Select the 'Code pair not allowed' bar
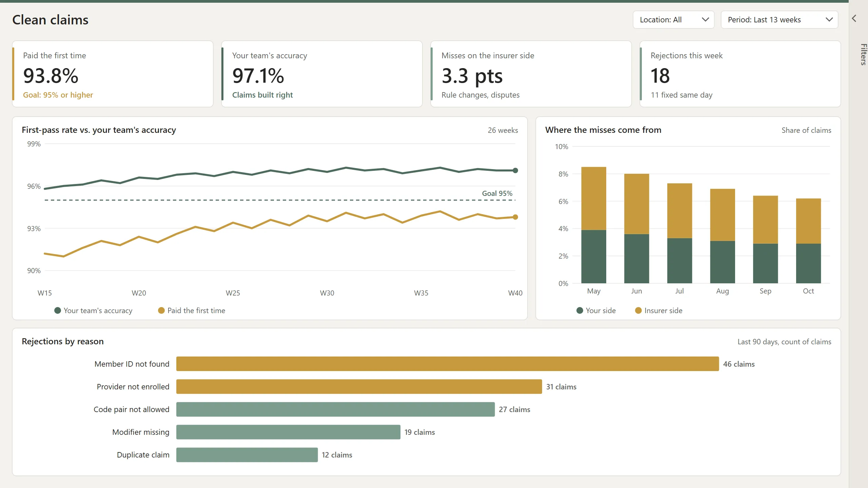 point(335,409)
